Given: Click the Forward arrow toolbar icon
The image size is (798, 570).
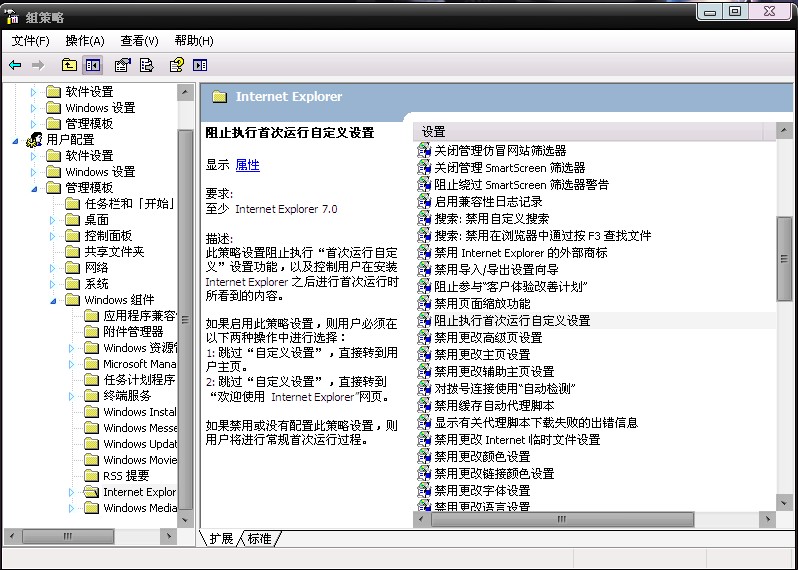Looking at the screenshot, I should 38,65.
